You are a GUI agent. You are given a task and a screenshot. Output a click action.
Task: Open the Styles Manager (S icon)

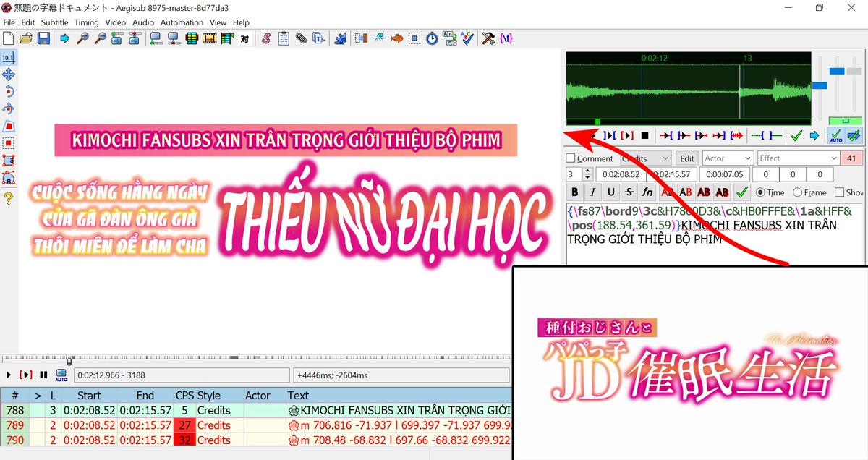266,38
